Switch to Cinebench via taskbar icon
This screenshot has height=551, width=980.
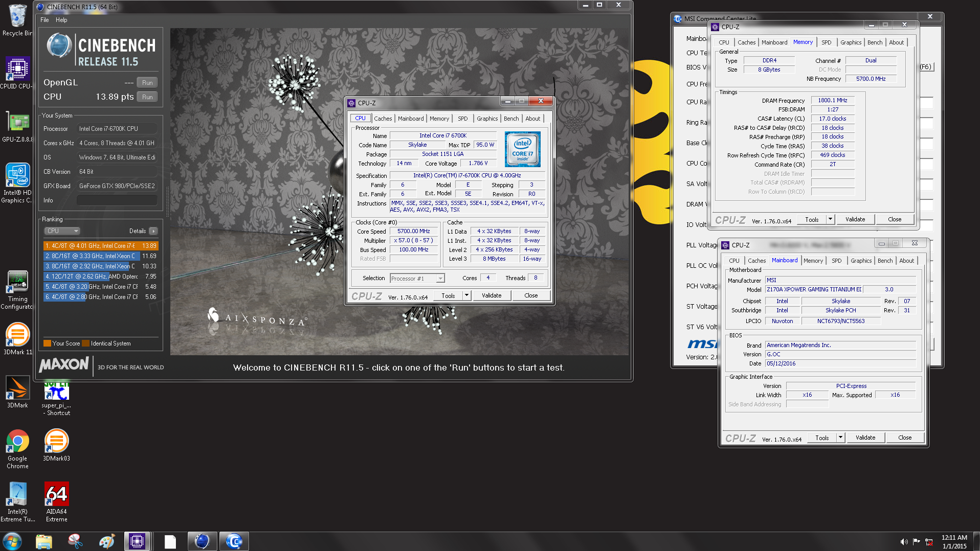click(x=202, y=541)
